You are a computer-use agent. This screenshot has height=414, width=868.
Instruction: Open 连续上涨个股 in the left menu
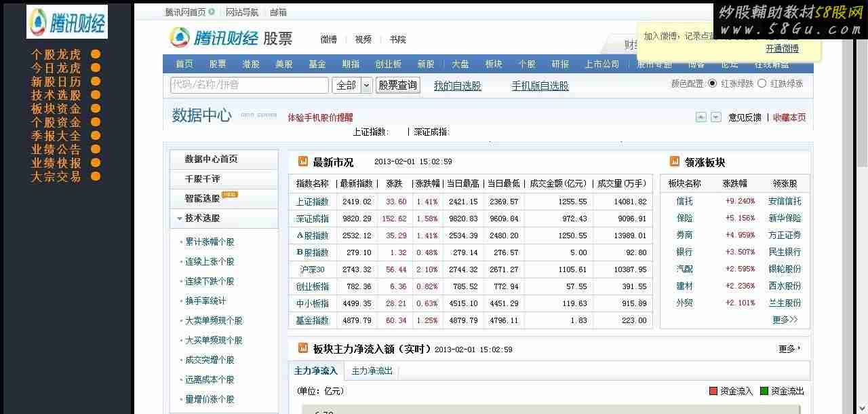[x=210, y=261]
